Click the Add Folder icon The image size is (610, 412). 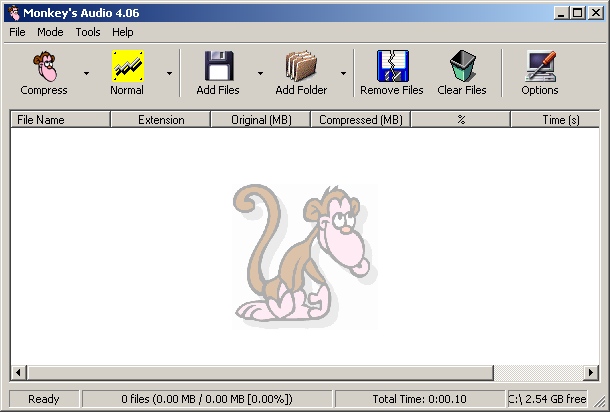click(301, 66)
